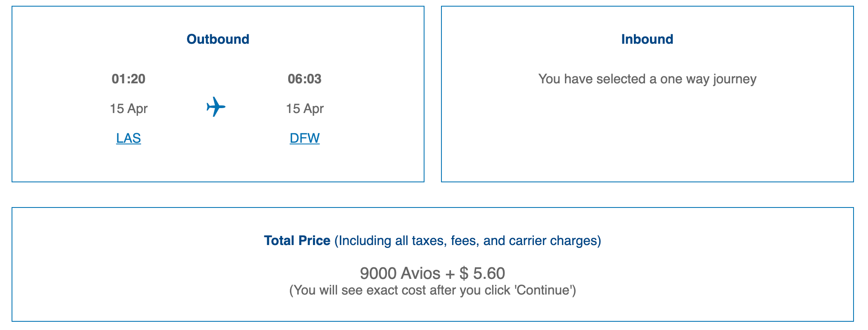Click the 06:03 arrival time
Viewport: 868px width, 330px height.
[x=304, y=79]
